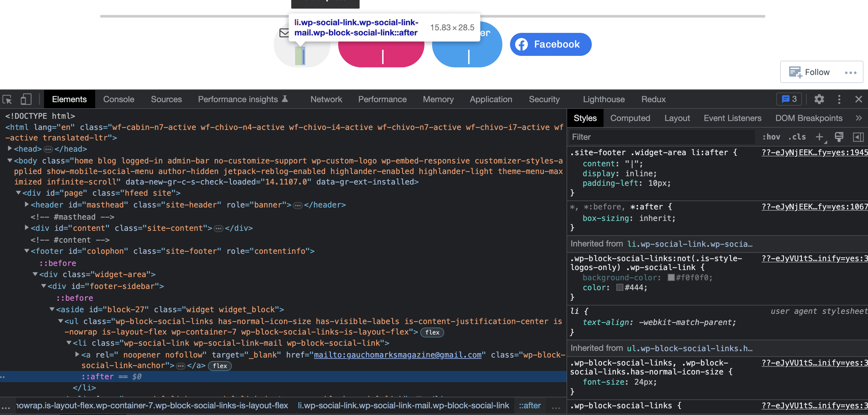Open the console messages badge showing 3
Screen dimensions: 868x415
pyautogui.click(x=789, y=99)
